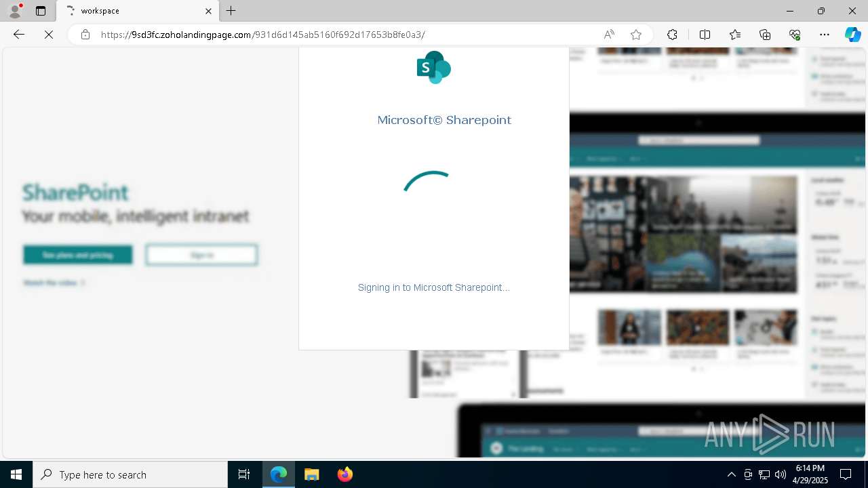Click the 'Microsoft© Sharepoint' heading

tap(444, 120)
